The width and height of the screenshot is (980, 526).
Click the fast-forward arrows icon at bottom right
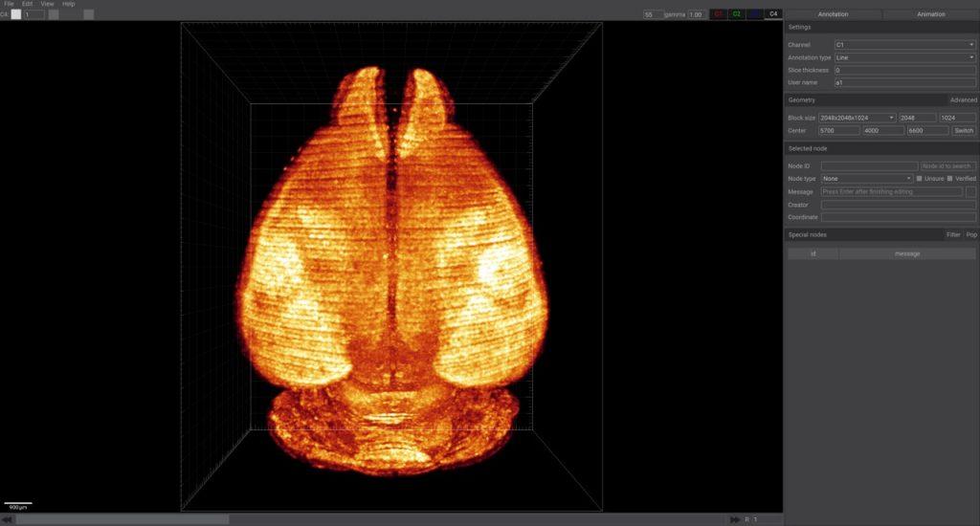pos(735,519)
